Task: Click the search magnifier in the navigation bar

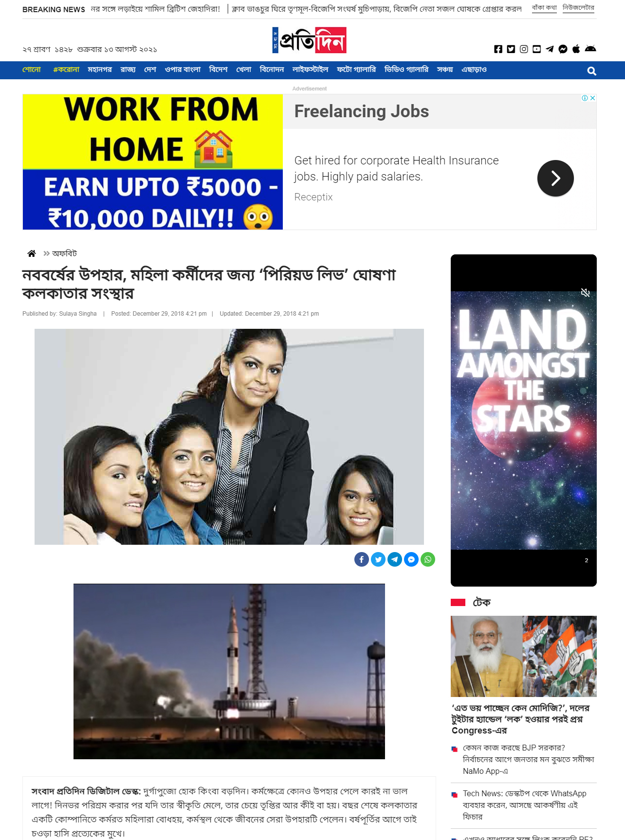Action: coord(591,71)
